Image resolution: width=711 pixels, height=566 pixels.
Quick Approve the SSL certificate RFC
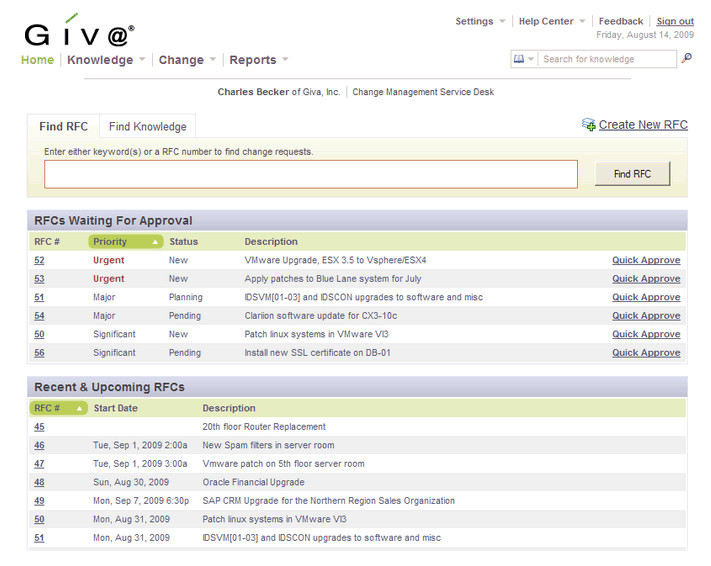(x=646, y=353)
